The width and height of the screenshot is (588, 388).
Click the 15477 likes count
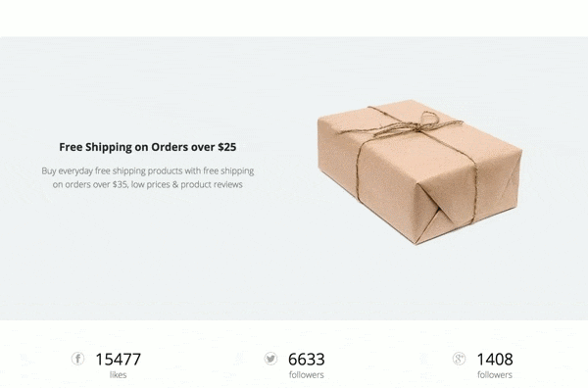(119, 360)
